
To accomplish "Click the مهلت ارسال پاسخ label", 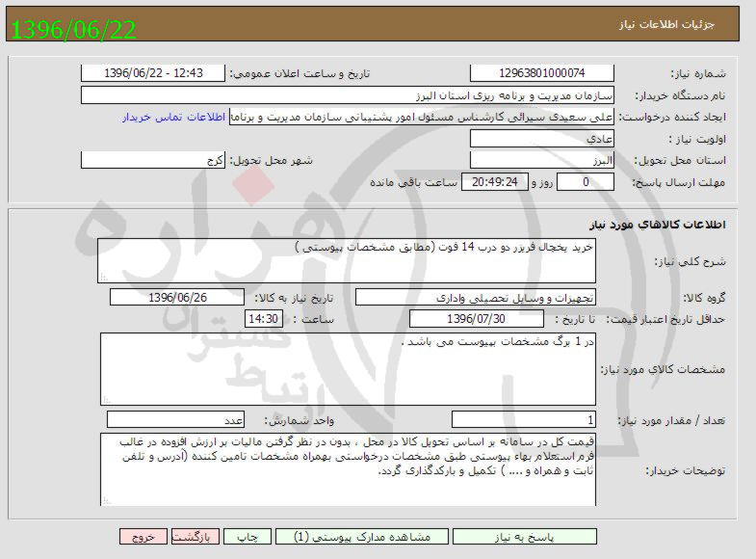I will 678,183.
